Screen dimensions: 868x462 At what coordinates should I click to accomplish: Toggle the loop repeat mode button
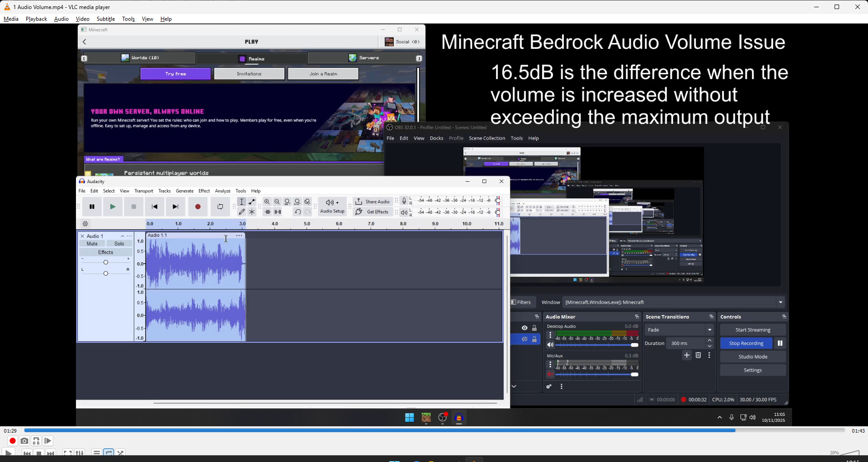point(108,453)
